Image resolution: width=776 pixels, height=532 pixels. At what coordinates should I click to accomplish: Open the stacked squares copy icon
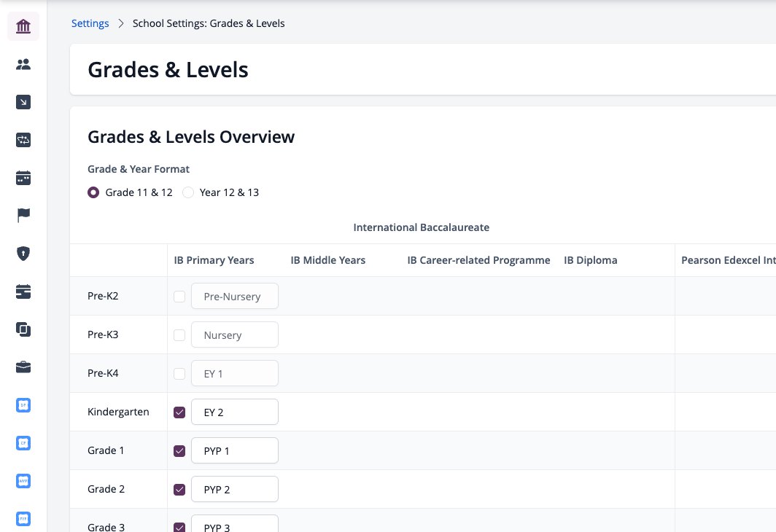tap(23, 329)
